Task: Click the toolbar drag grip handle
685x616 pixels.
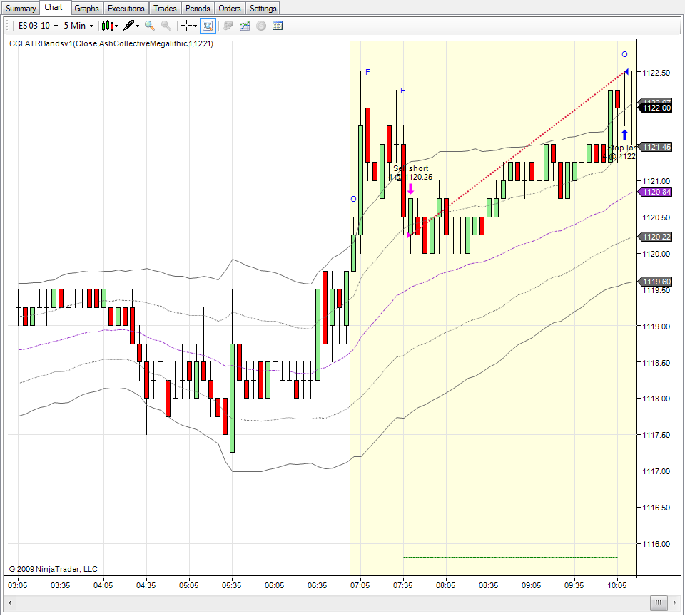Action: pyautogui.click(x=7, y=26)
